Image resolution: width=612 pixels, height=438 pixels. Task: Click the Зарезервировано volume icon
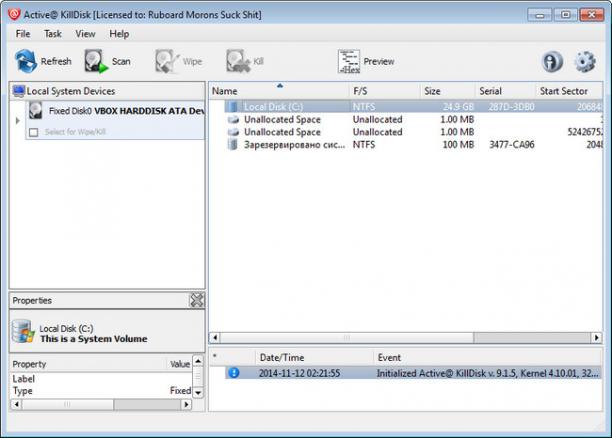pyautogui.click(x=233, y=144)
